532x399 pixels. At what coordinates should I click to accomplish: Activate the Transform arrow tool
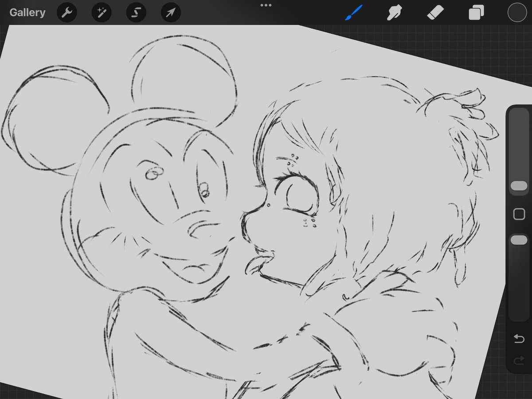click(170, 13)
